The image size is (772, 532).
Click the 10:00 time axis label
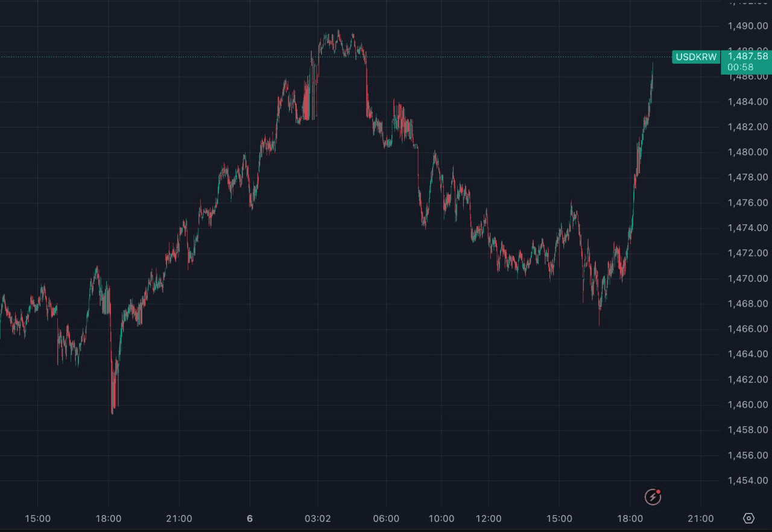coord(441,519)
